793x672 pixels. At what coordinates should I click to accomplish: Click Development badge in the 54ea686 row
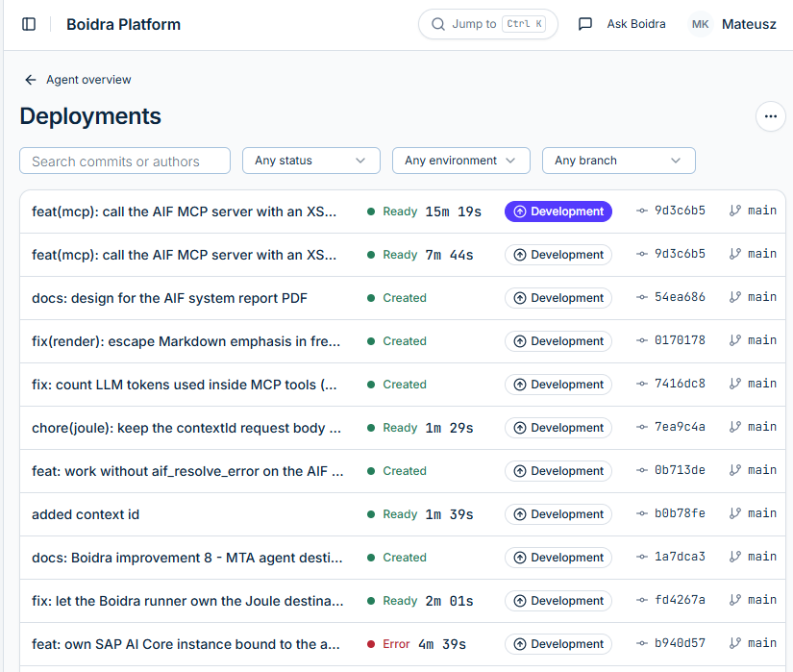point(558,298)
